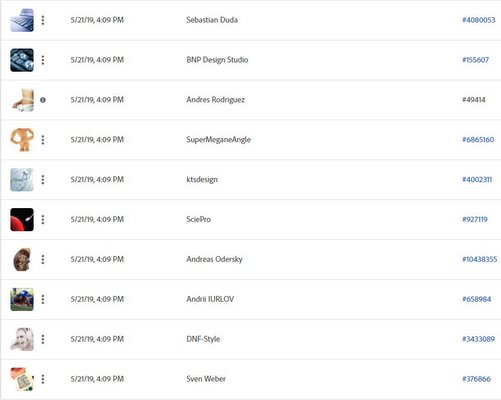Image resolution: width=501 pixels, height=400 pixels.
Task: Open the three-dot menu for SciePro
Action: click(43, 219)
